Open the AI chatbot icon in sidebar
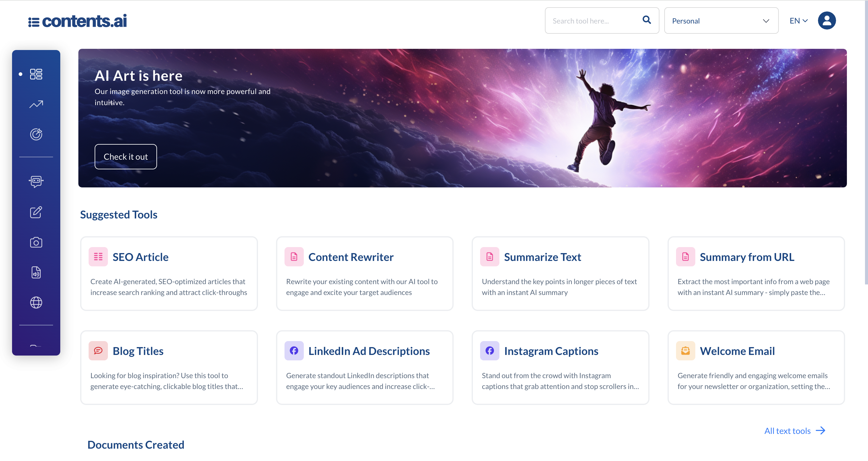The height and width of the screenshot is (461, 868). [x=36, y=181]
